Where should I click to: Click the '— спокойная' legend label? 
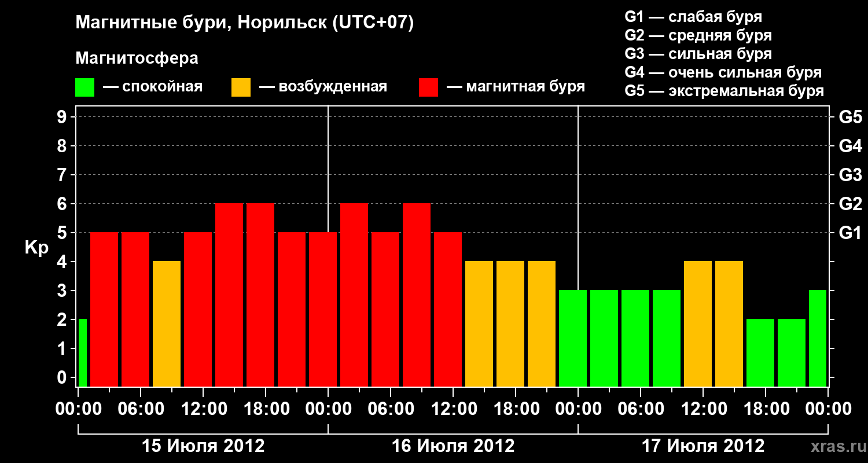153,87
